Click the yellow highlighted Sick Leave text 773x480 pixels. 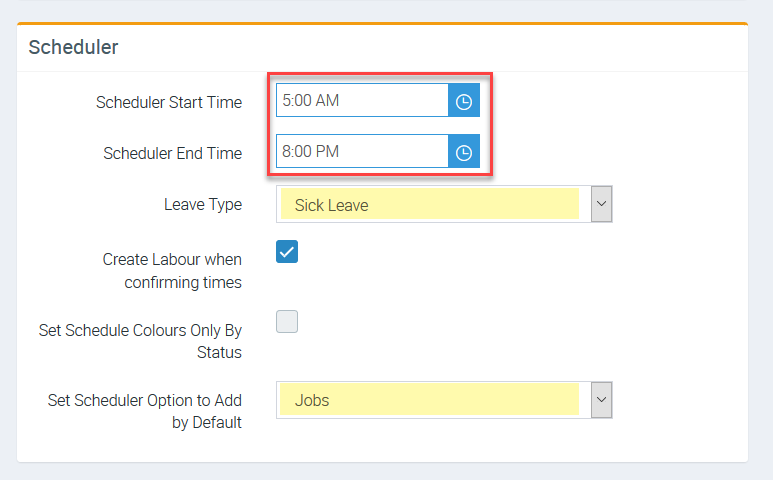[331, 205]
